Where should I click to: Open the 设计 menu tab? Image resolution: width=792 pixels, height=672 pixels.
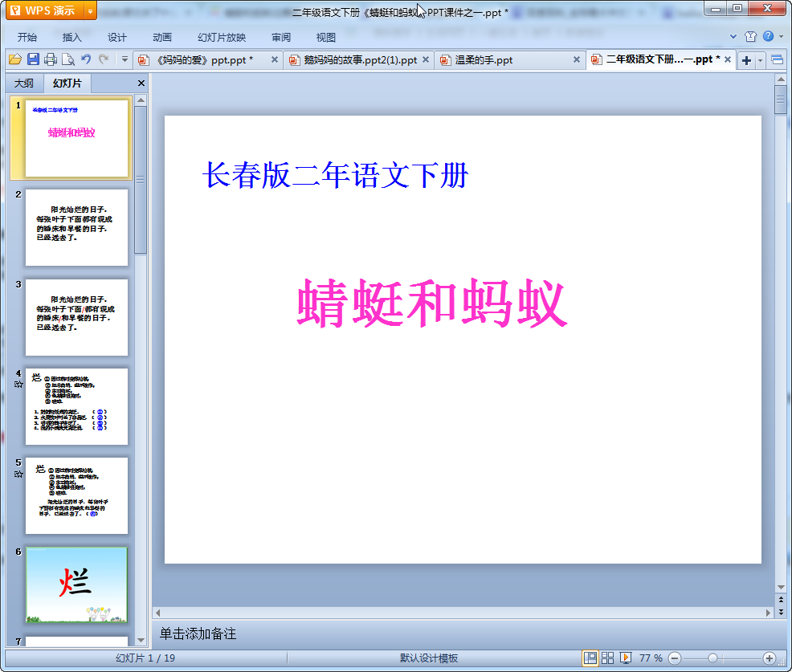coord(116,38)
